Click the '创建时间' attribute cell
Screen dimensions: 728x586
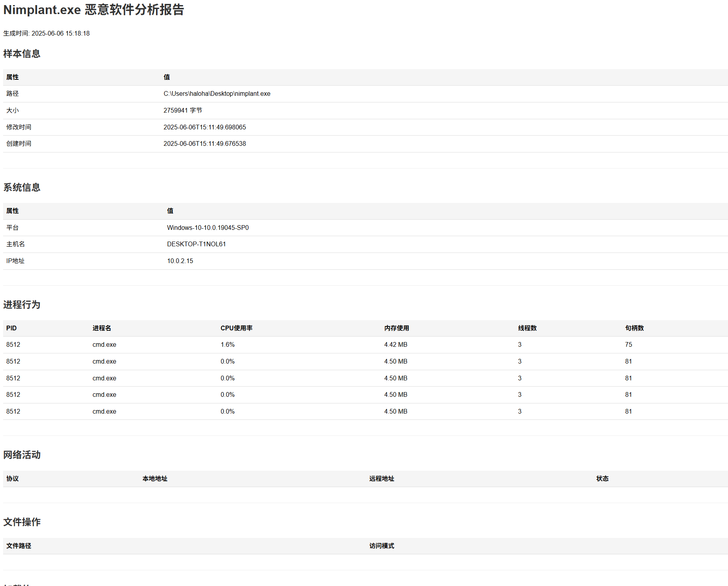point(19,144)
